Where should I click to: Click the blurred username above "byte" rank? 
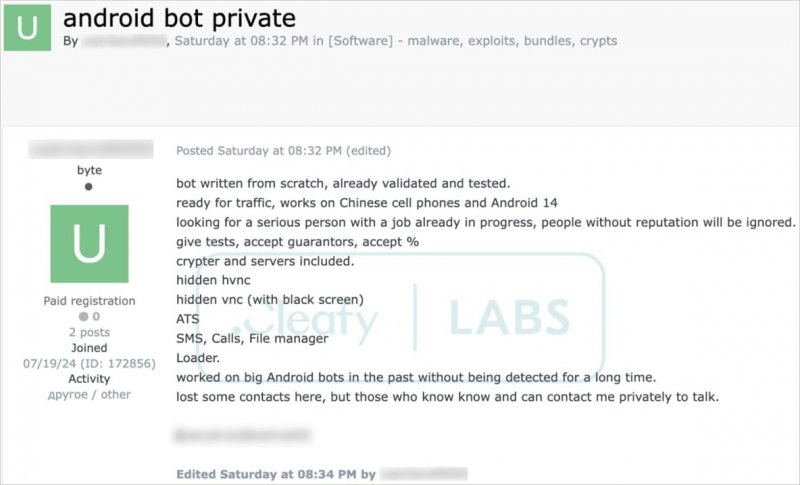[89, 149]
